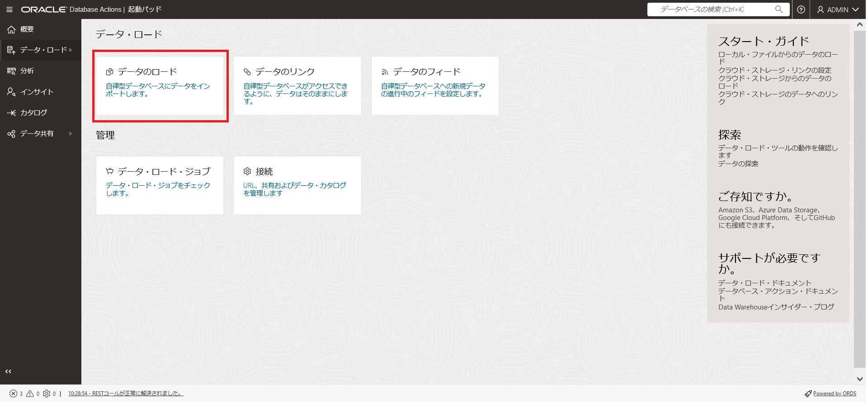Screen dimensions: 868x403
Task: Expand the データ・ロード submenu arrow
Action: pos(71,50)
